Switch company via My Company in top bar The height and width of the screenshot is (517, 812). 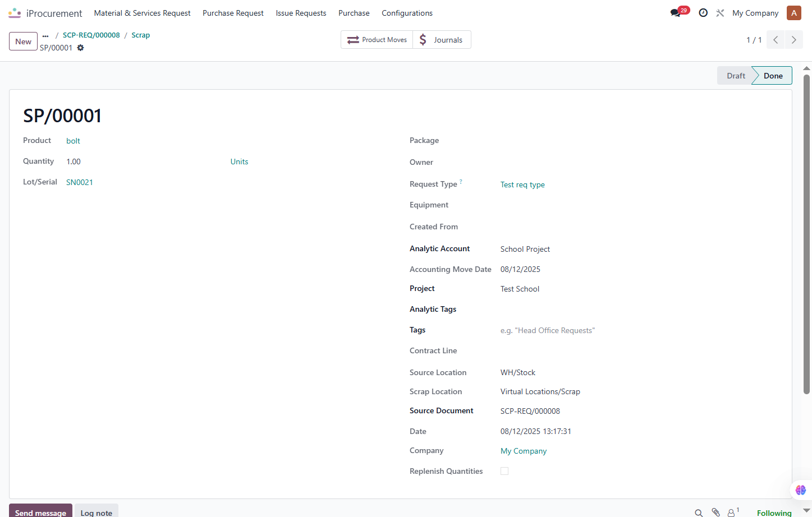[x=755, y=13]
